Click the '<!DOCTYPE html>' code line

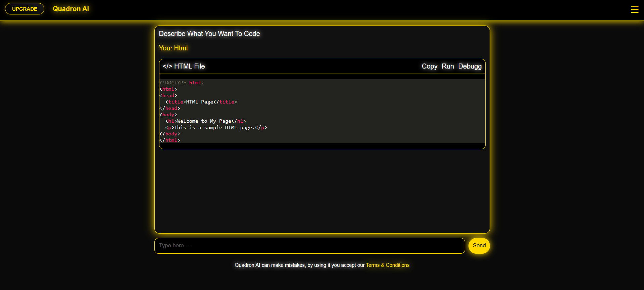(x=182, y=83)
